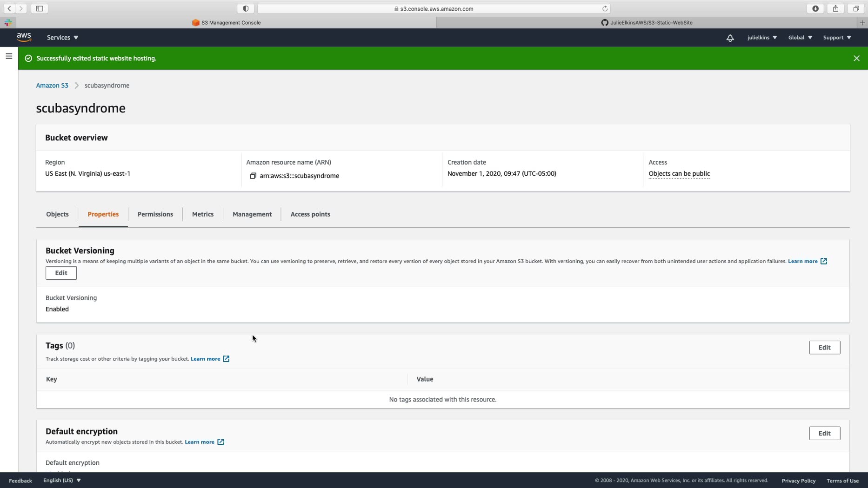This screenshot has width=868, height=488.
Task: Click the Key column header in Tags
Action: pos(52,379)
